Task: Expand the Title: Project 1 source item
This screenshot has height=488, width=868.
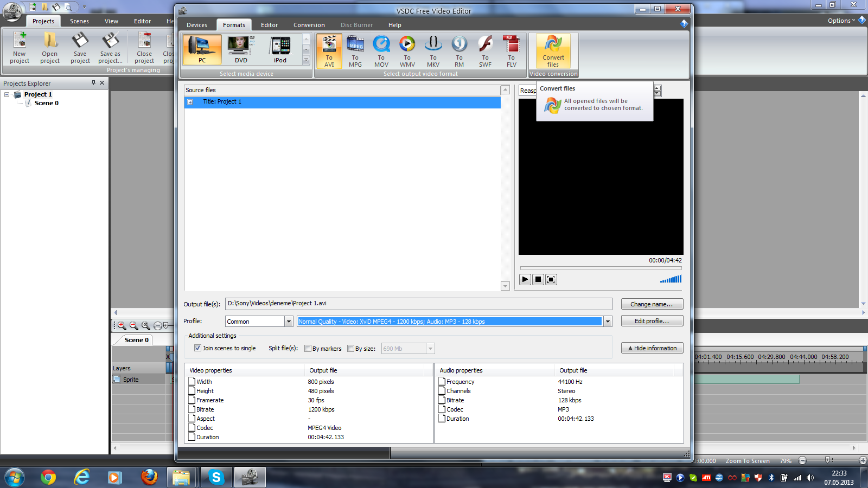Action: click(x=190, y=102)
